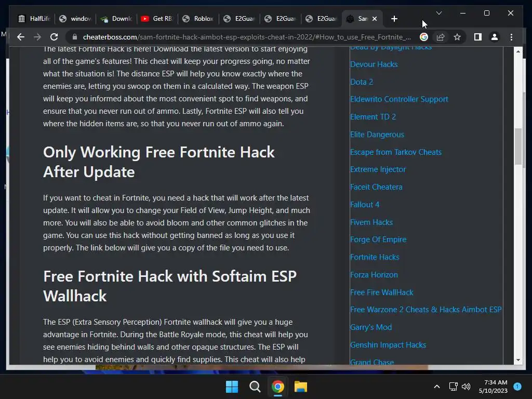Click the cheaterboss.com address bar
Image resolution: width=532 pixels, height=399 pixels.
click(x=247, y=37)
